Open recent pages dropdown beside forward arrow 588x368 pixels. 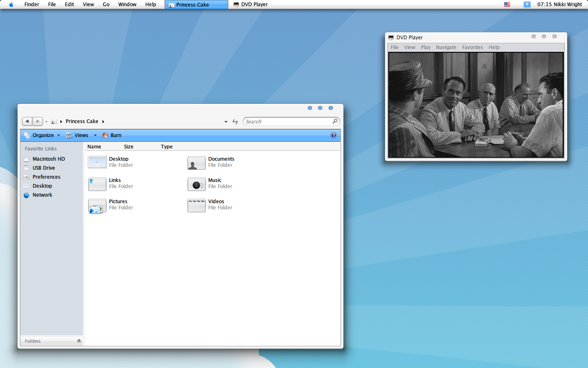(x=46, y=122)
